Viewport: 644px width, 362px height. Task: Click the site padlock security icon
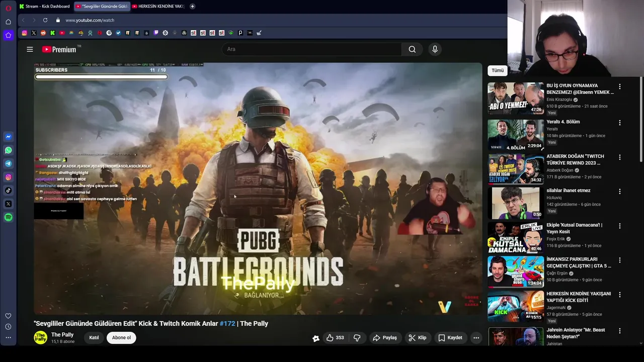click(x=58, y=20)
